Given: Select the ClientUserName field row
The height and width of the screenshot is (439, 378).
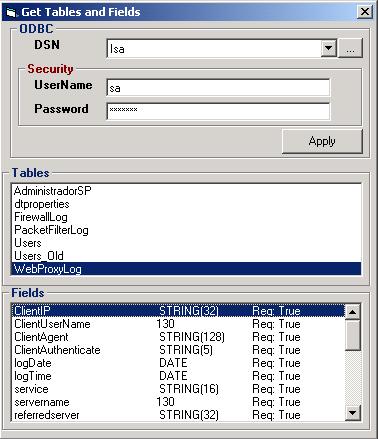Looking at the screenshot, I should pyautogui.click(x=178, y=324).
